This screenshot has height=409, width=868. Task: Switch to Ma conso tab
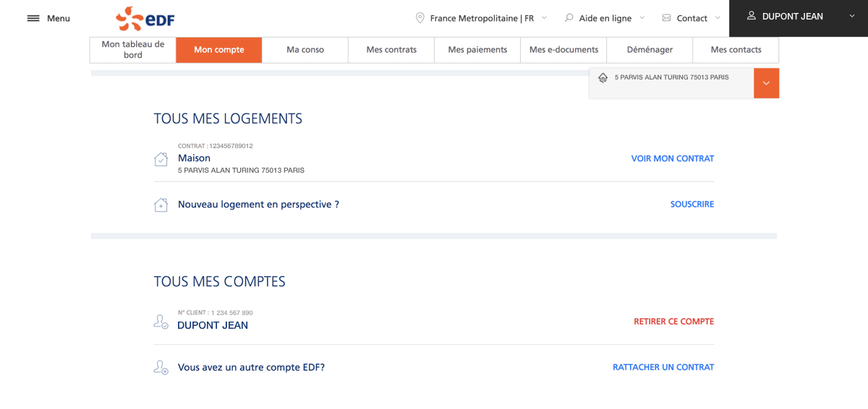click(305, 50)
